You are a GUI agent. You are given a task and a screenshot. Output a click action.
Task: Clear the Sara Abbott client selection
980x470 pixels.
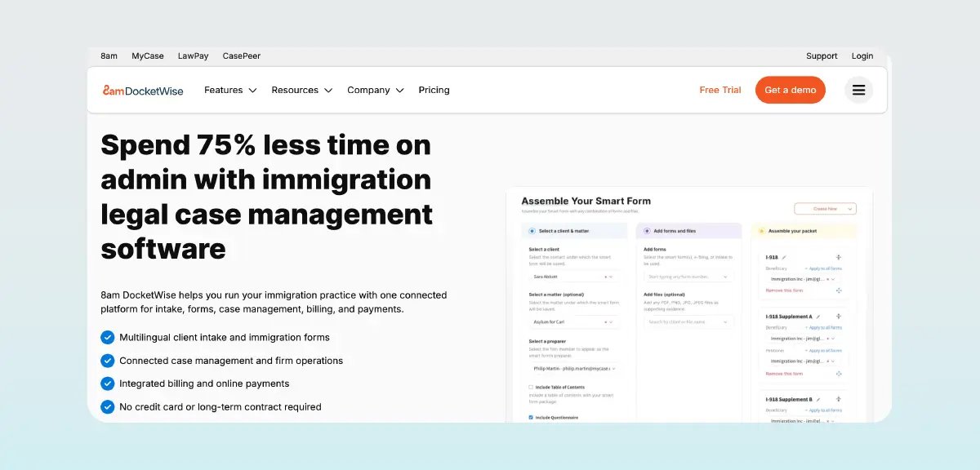coord(606,277)
